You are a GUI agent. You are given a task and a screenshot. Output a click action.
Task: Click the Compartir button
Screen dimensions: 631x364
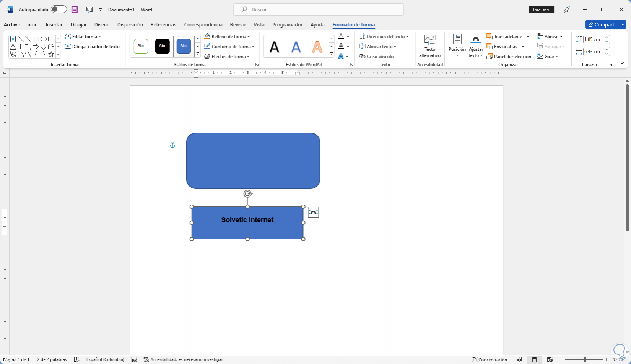coord(602,25)
